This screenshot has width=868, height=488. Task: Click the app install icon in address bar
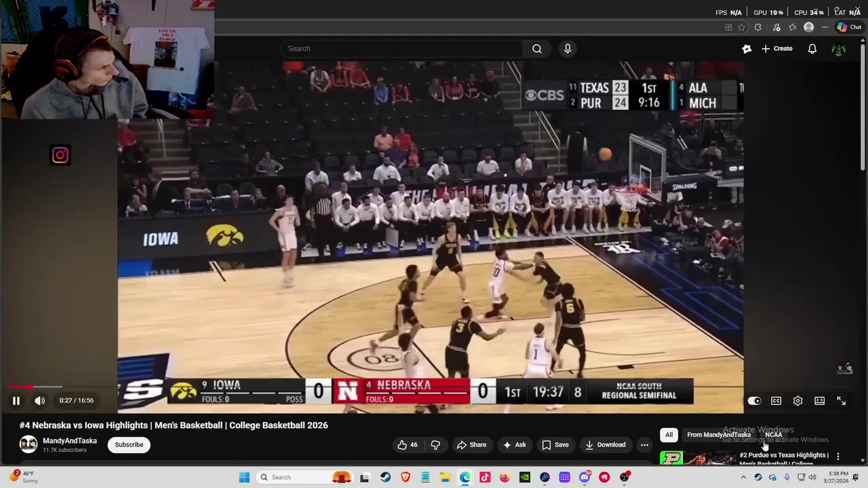pos(728,27)
